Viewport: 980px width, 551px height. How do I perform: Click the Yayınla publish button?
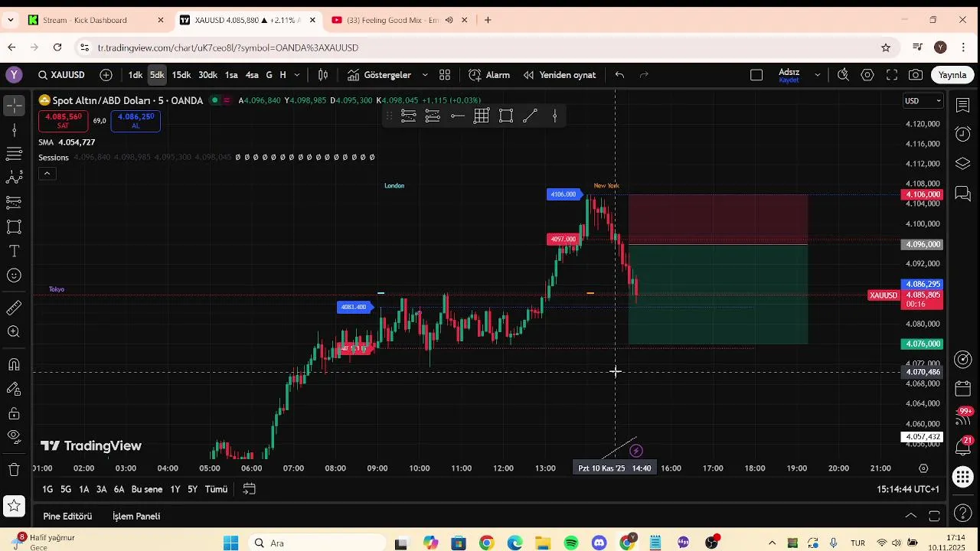pos(953,75)
